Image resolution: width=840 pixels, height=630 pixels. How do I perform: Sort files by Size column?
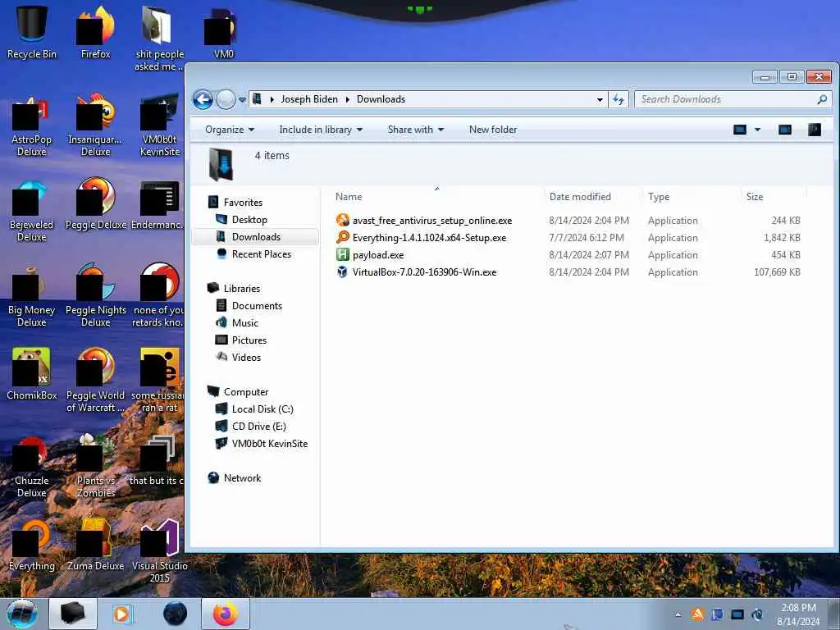click(755, 197)
